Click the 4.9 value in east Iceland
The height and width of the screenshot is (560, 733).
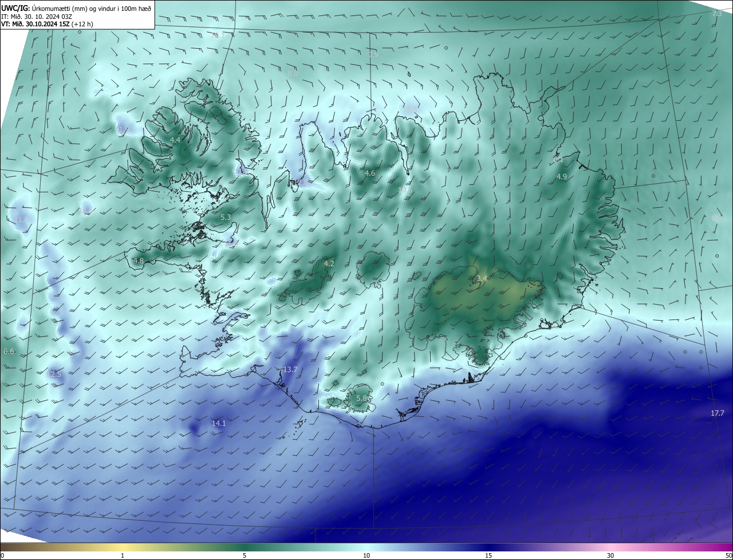pos(561,177)
